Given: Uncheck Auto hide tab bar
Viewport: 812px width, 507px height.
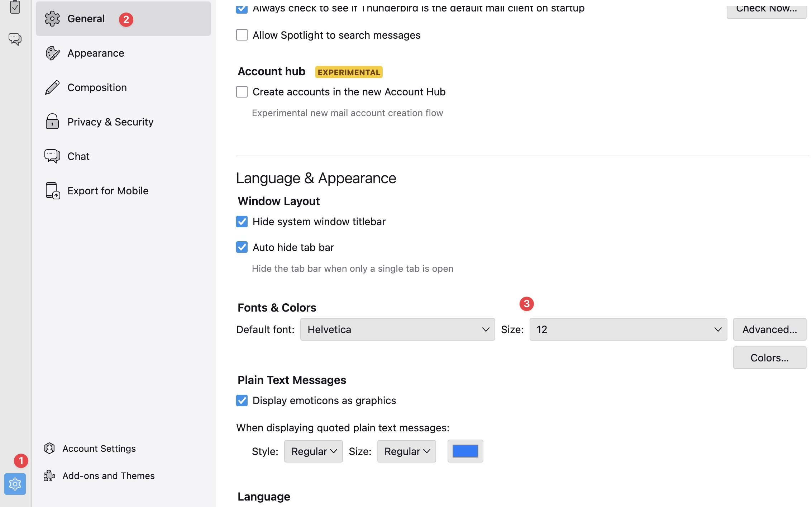Looking at the screenshot, I should pos(242,247).
